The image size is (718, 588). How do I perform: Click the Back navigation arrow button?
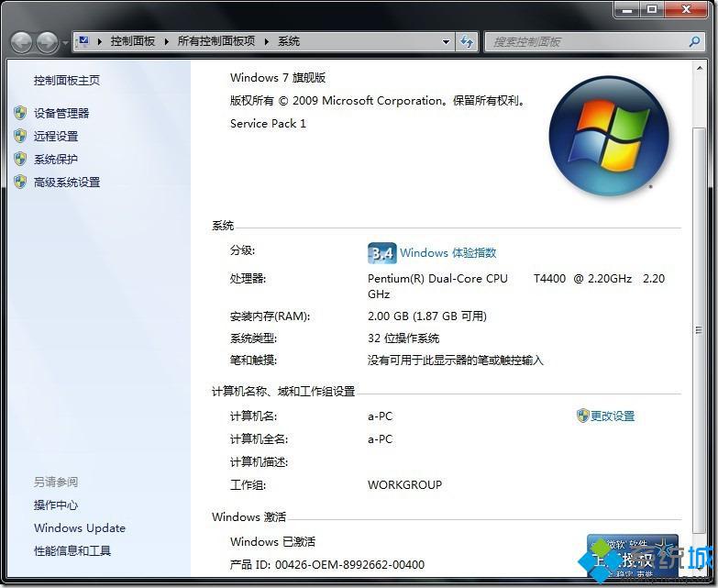coord(22,41)
